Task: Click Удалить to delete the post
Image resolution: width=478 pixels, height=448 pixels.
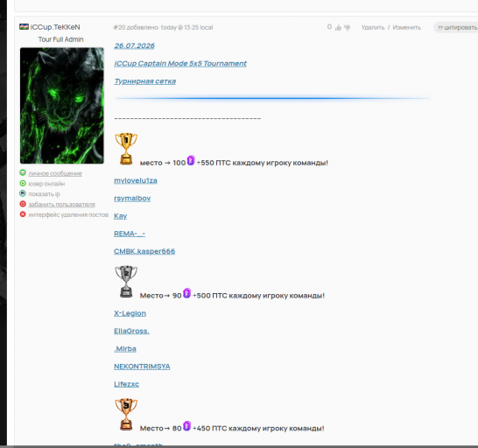Action: [x=373, y=27]
